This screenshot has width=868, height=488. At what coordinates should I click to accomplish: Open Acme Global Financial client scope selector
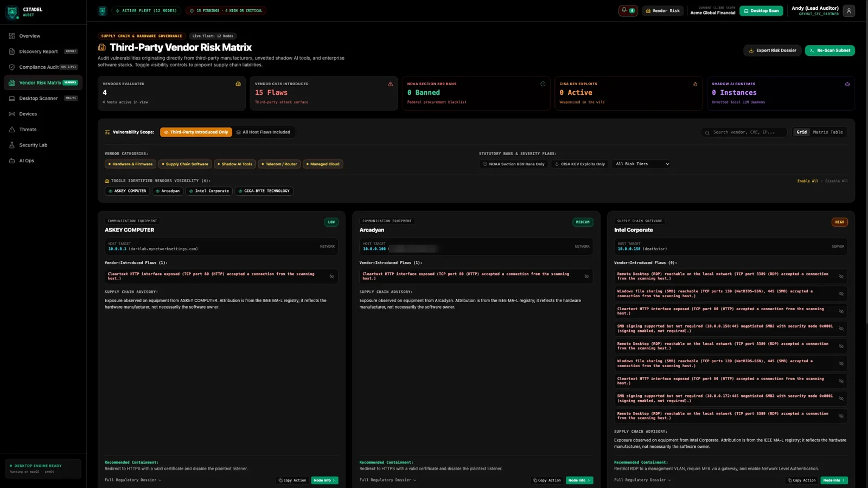click(x=713, y=11)
